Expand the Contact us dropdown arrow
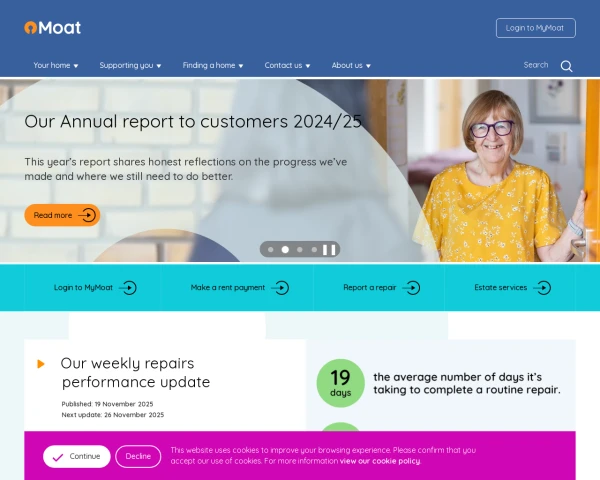This screenshot has width=600, height=480. click(308, 66)
